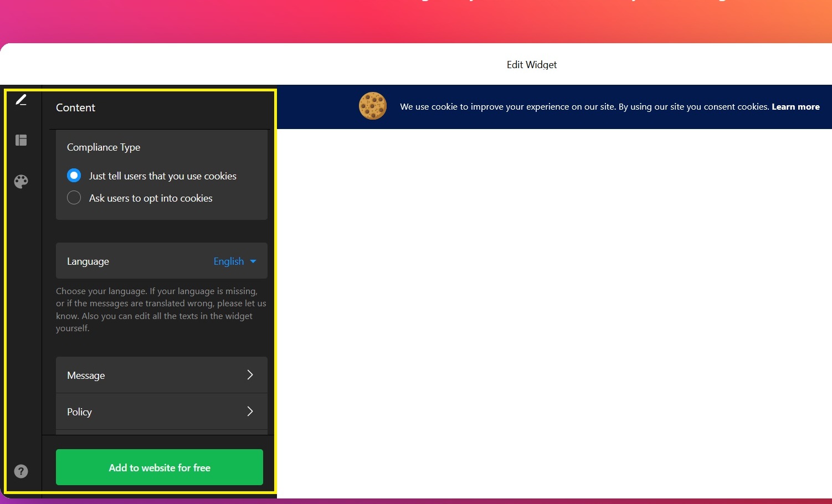Open the Layout tab icon in sidebar

point(21,140)
